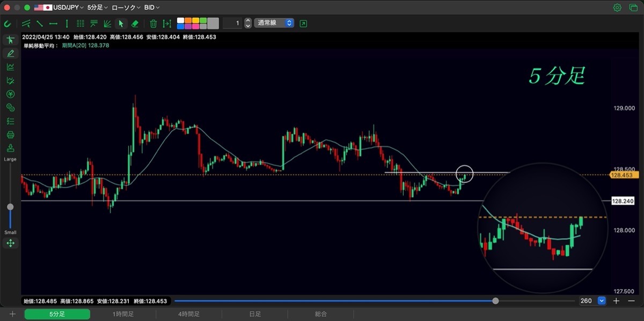
Task: Toggle the pencil drawing icon in sidebar
Action: (10, 54)
